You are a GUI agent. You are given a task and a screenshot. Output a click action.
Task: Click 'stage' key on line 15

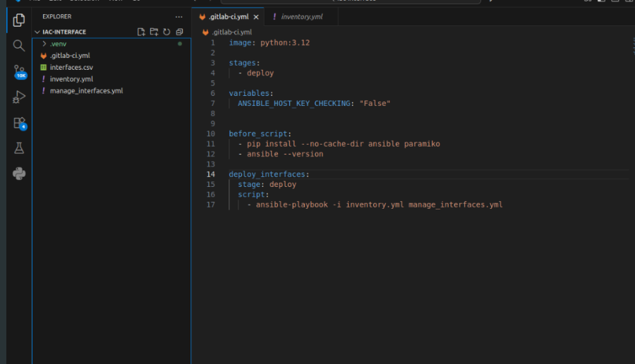(249, 185)
